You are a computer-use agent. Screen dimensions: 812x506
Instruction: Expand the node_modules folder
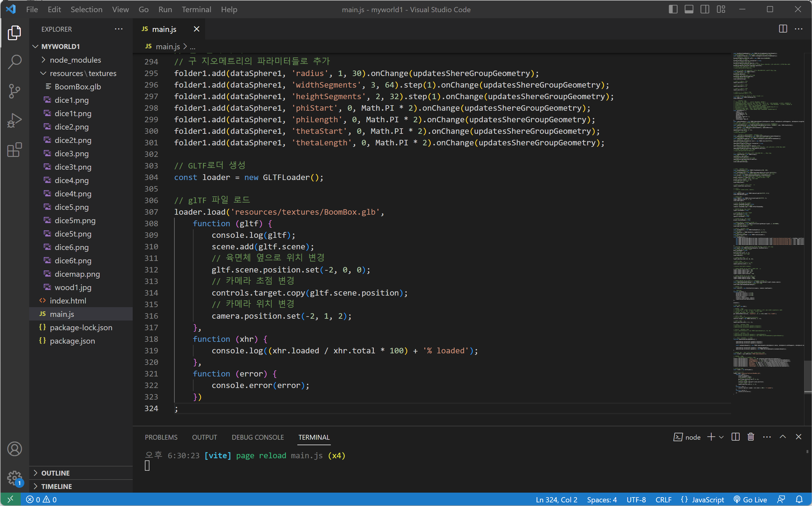click(x=75, y=60)
